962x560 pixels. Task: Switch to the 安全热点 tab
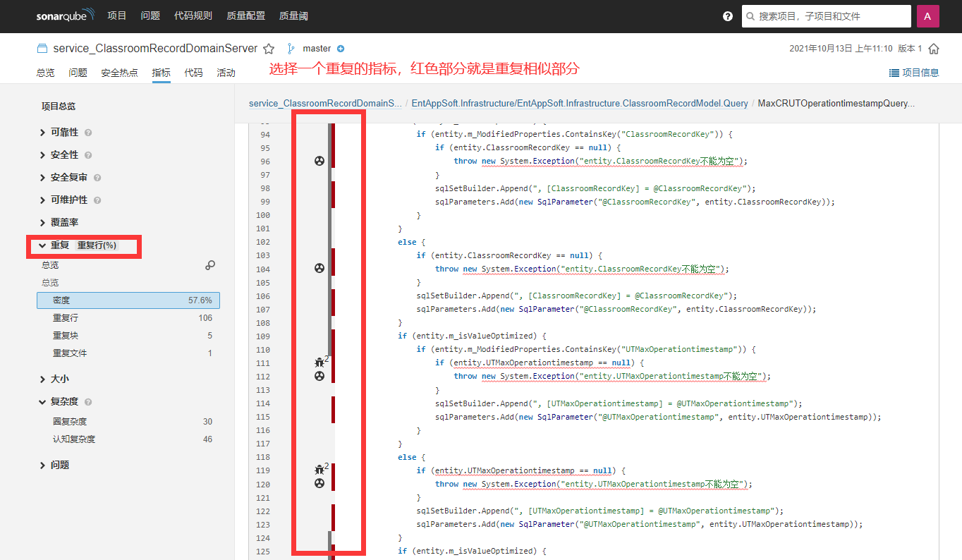point(119,73)
